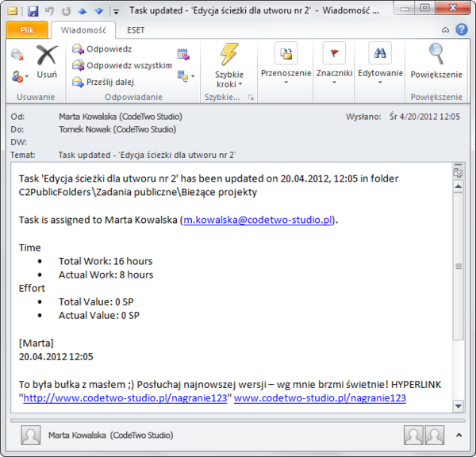The height and width of the screenshot is (457, 476).
Task: Open the Junk mail dropdown
Action: [20, 76]
